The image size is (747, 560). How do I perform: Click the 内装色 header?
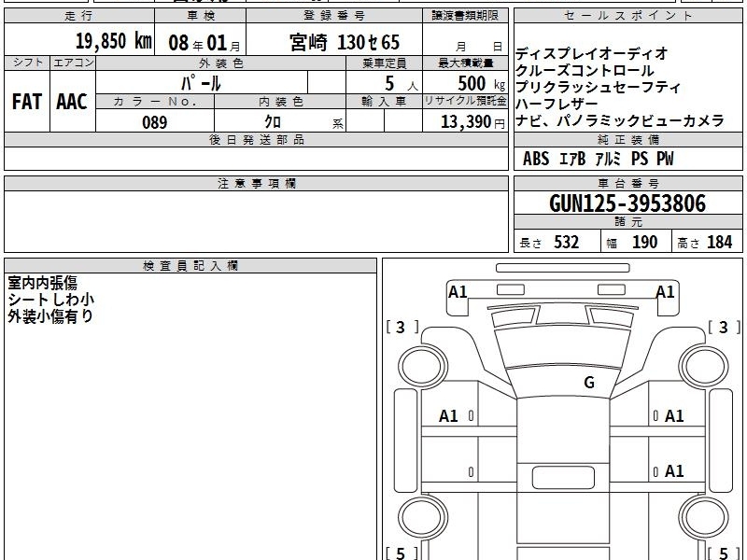(x=281, y=102)
